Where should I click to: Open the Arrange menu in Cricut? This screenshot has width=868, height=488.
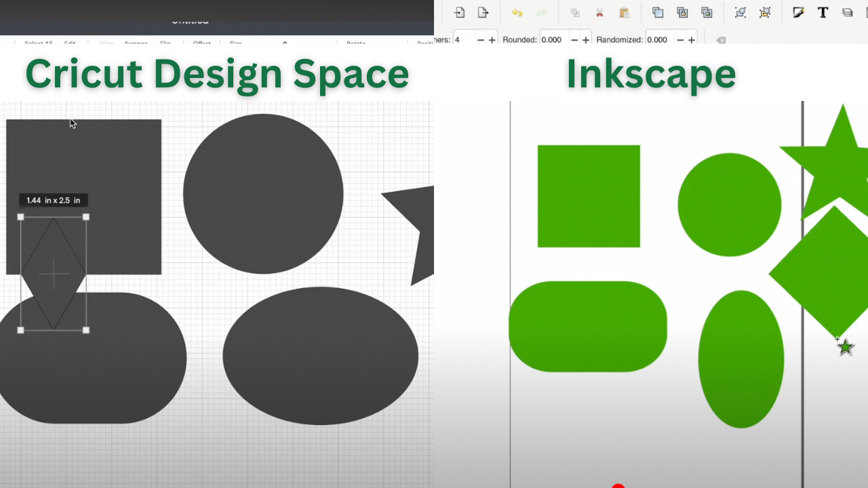[x=136, y=43]
